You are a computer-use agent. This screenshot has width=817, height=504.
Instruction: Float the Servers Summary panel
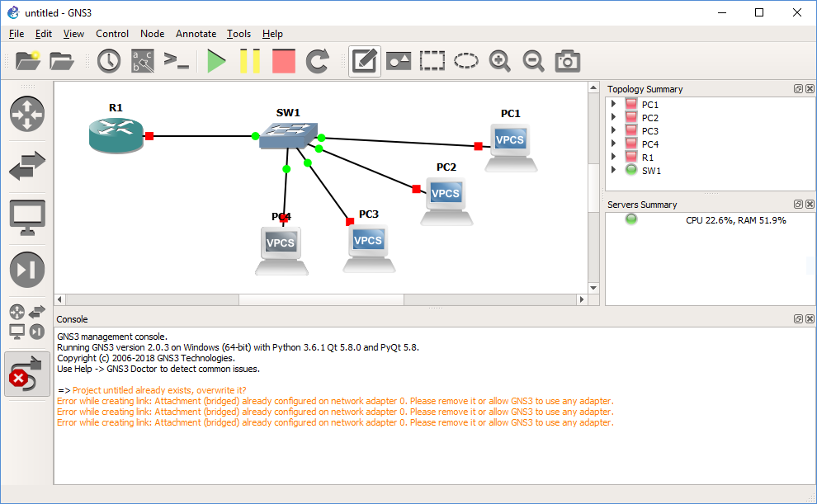(798, 204)
